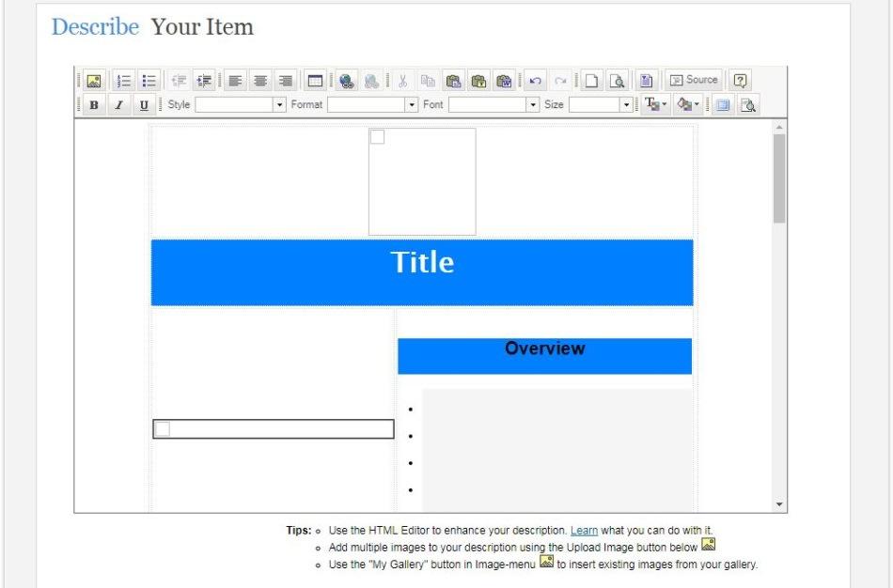Undo the last edit

coord(535,80)
